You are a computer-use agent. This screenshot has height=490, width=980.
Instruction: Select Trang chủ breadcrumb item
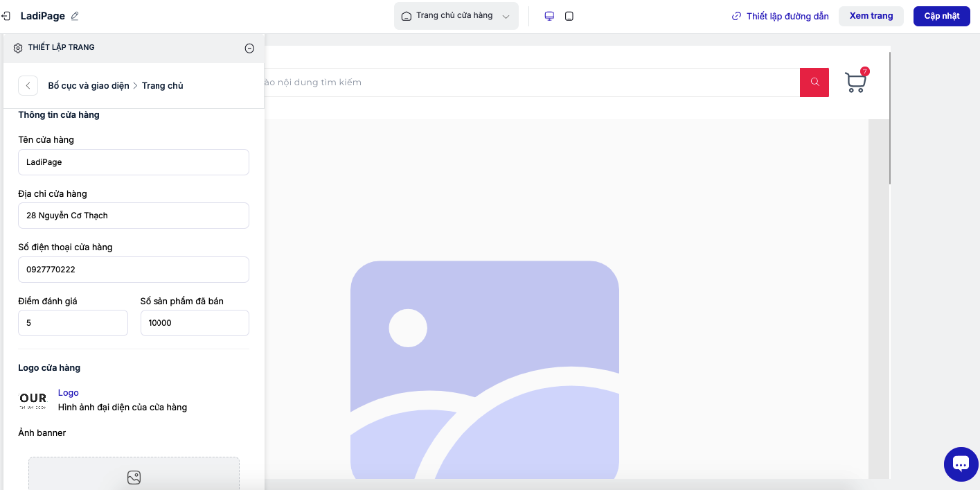163,86
